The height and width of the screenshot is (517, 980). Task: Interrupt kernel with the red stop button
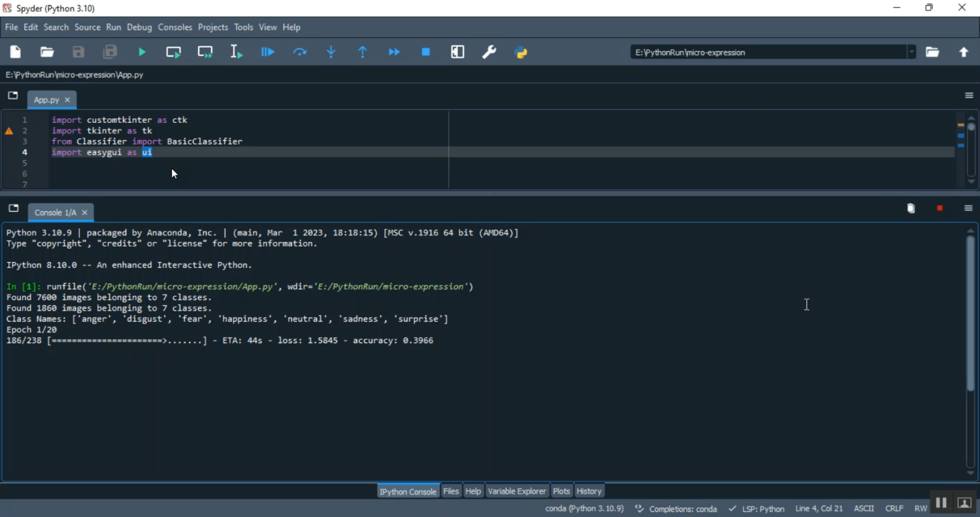click(939, 208)
